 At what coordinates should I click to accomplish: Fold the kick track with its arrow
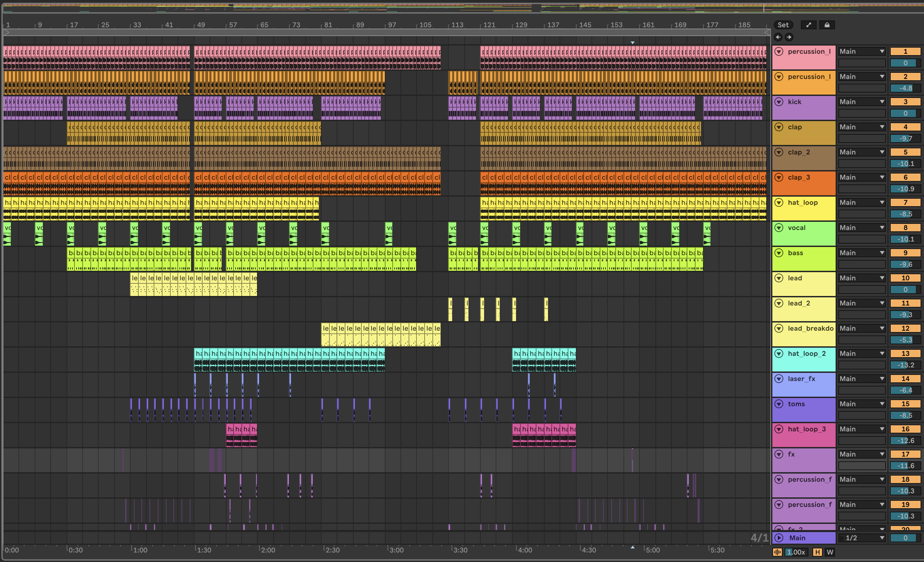pyautogui.click(x=779, y=102)
